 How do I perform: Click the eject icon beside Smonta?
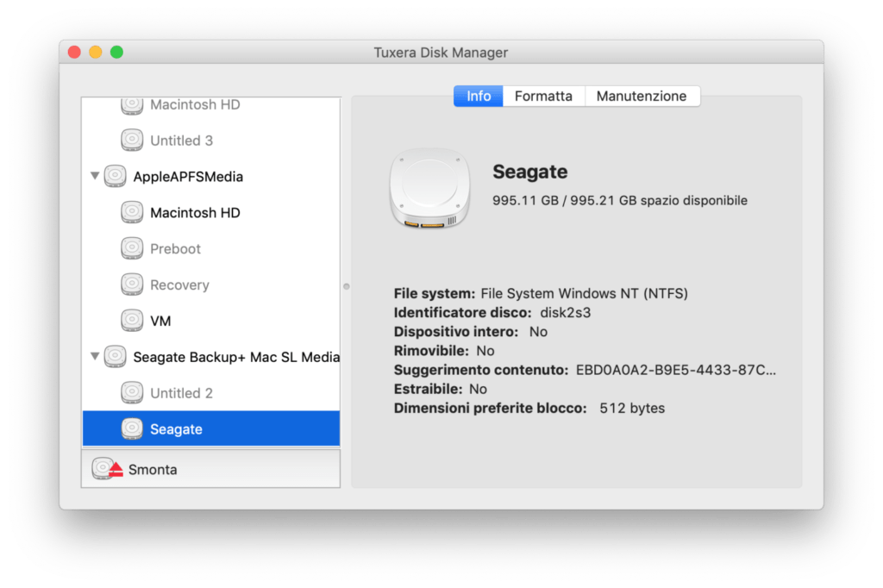116,470
